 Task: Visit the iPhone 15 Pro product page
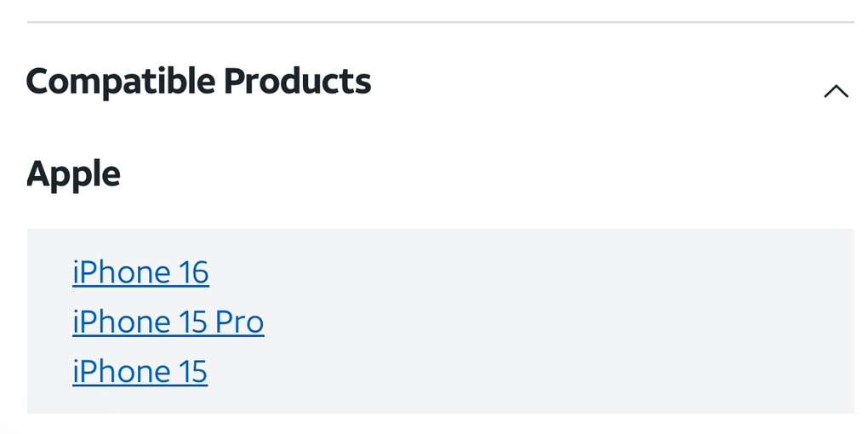[168, 322]
